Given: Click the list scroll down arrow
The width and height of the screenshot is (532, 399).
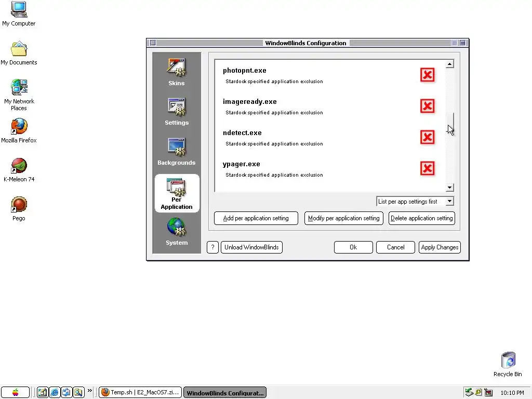Looking at the screenshot, I should pos(449,187).
